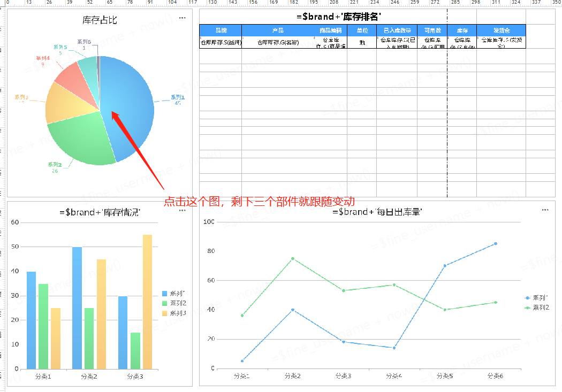Open the more-options icon on 库存占比 pie chart
Image resolution: width=562 pixels, height=392 pixels.
click(x=183, y=18)
